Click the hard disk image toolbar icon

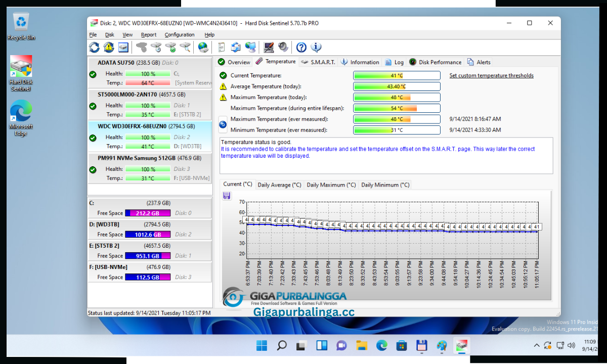pos(123,47)
